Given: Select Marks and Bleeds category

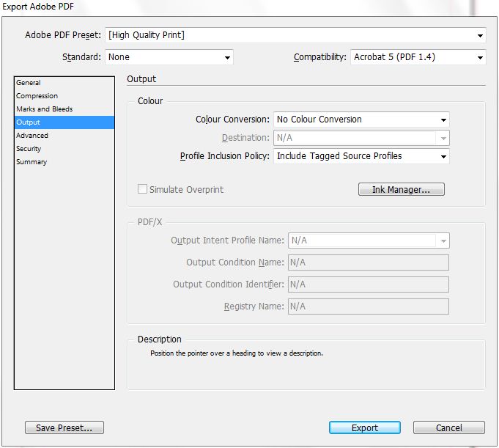Looking at the screenshot, I should pos(64,109).
